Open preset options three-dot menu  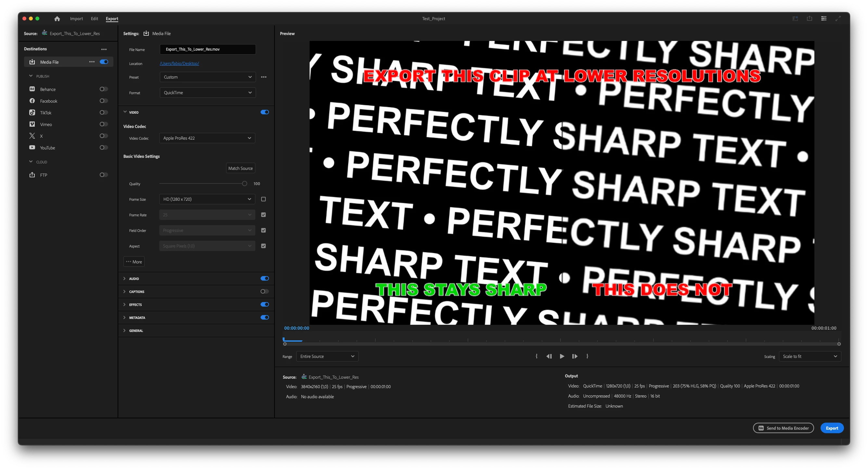pyautogui.click(x=263, y=77)
